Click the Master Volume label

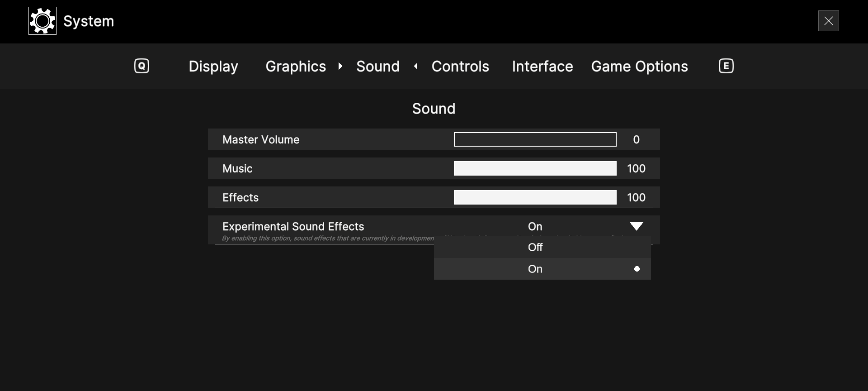point(261,139)
